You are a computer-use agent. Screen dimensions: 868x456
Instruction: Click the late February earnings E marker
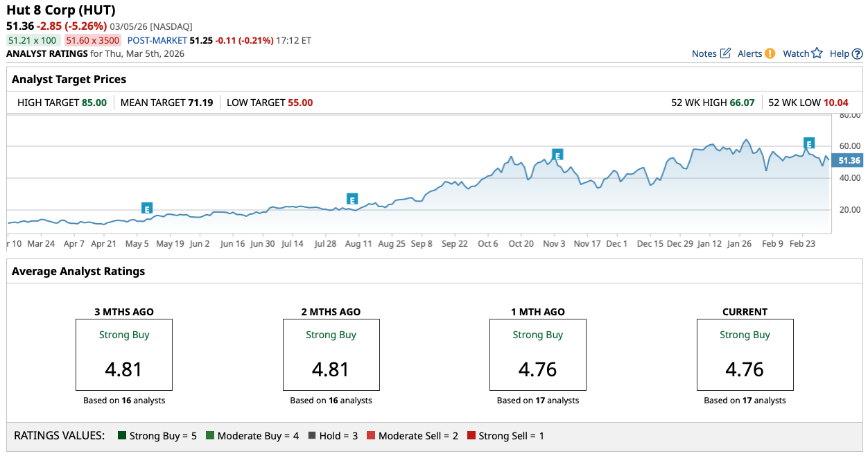click(808, 143)
